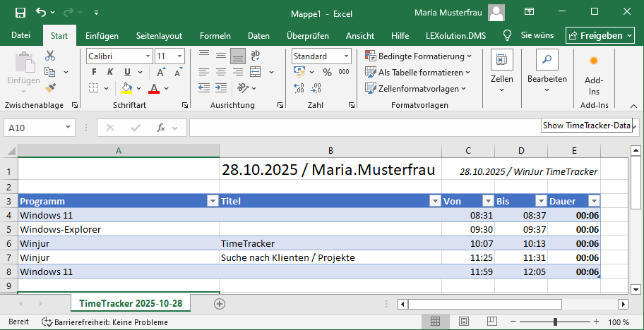Insert a function via fx

(x=161, y=128)
